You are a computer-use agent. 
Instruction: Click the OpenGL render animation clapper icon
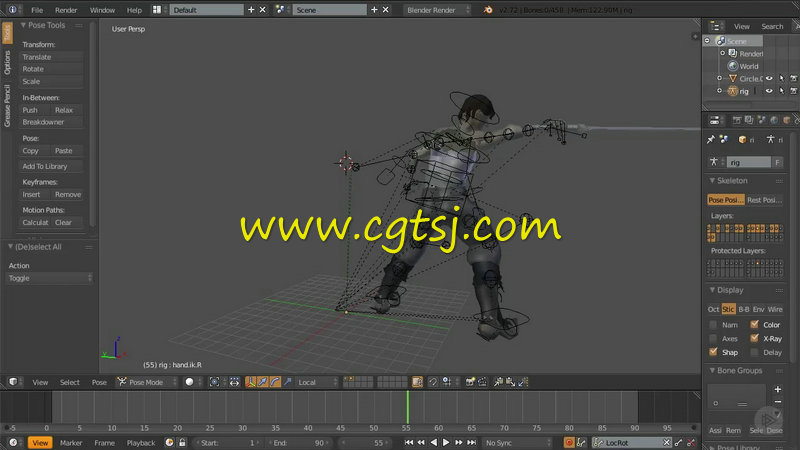[x=482, y=382]
